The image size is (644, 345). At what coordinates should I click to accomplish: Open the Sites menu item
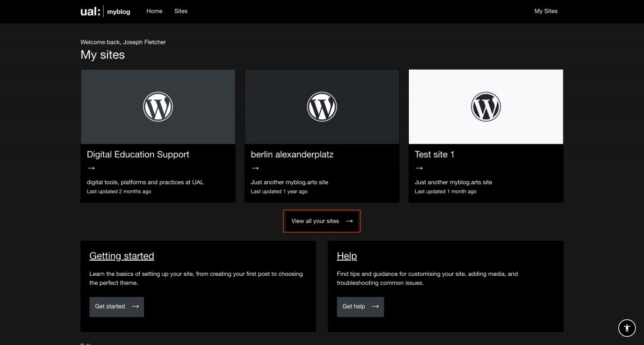tap(181, 11)
